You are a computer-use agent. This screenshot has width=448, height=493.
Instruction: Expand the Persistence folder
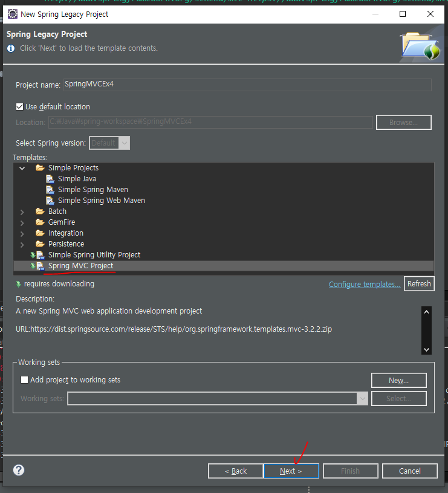[x=22, y=245]
